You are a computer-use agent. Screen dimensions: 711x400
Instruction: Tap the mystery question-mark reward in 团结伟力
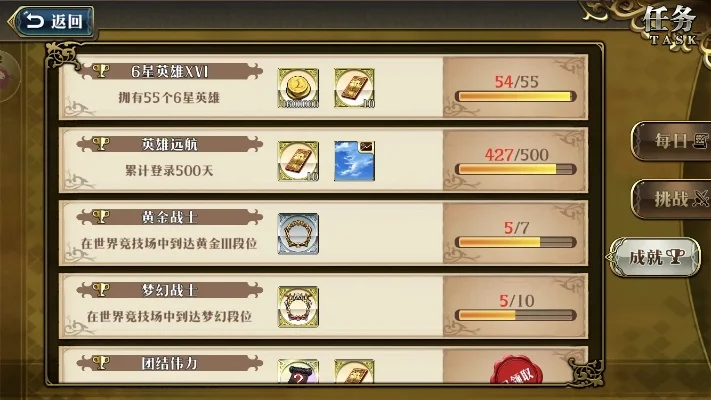[298, 371]
